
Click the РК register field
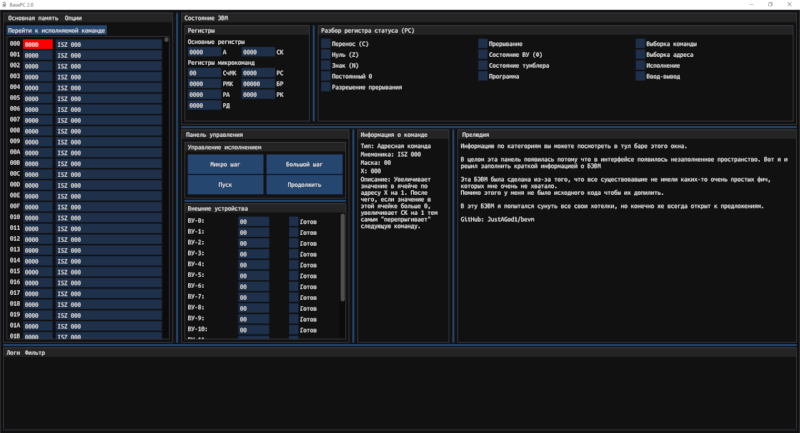coord(258,94)
